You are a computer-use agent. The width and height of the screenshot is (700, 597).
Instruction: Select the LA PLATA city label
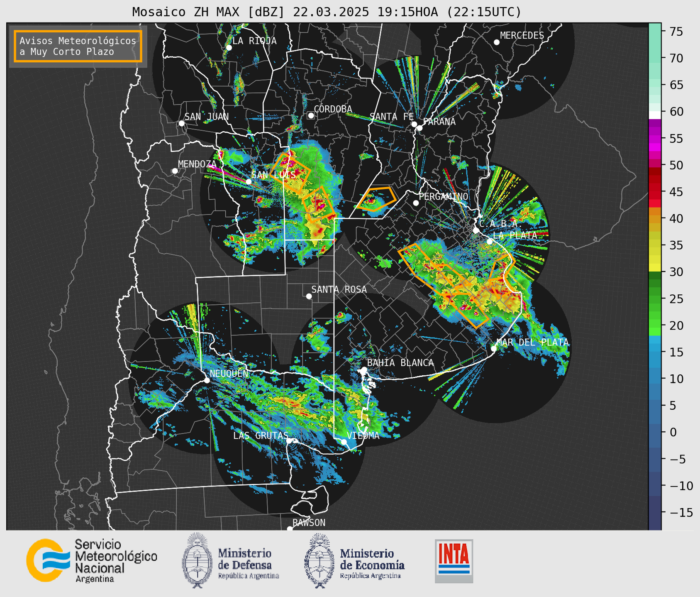pos(515,235)
